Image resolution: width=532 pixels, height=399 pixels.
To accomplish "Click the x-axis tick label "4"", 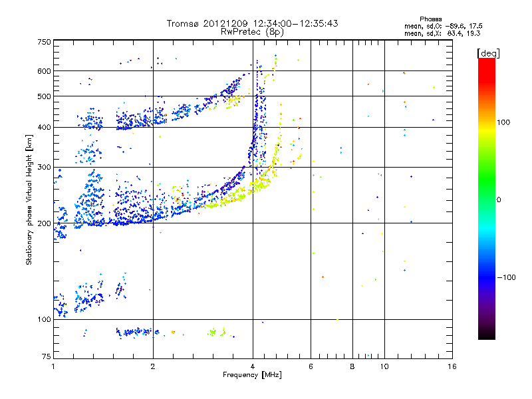I will click(253, 366).
